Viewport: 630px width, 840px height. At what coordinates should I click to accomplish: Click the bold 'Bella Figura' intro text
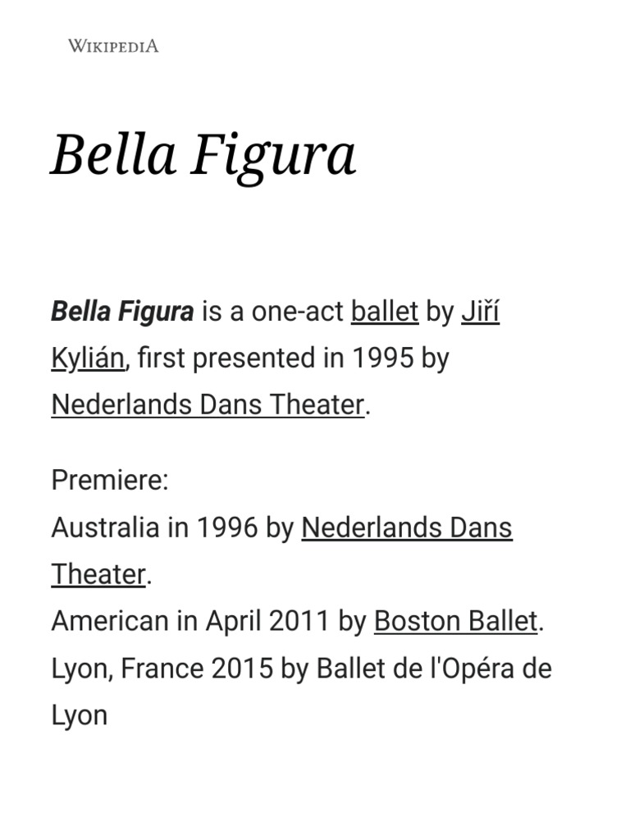pyautogui.click(x=122, y=312)
